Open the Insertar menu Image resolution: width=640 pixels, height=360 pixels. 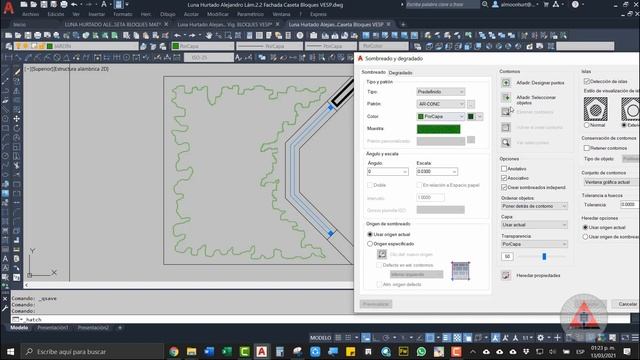coord(97,14)
